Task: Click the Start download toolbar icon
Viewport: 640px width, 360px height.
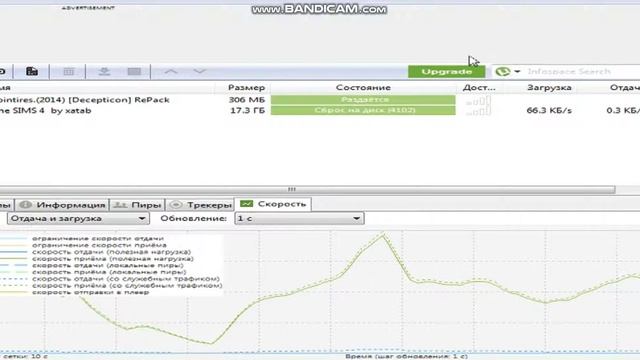Action: click(x=104, y=72)
